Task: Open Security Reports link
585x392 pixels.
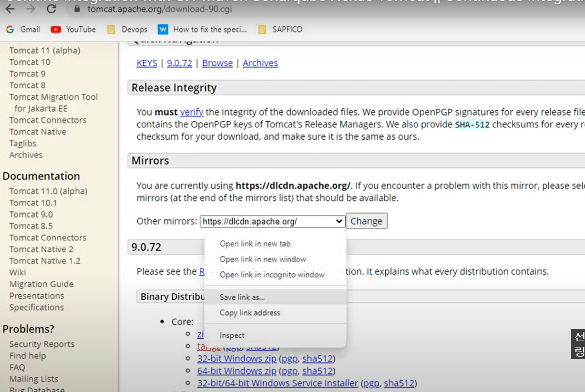Action: point(42,344)
